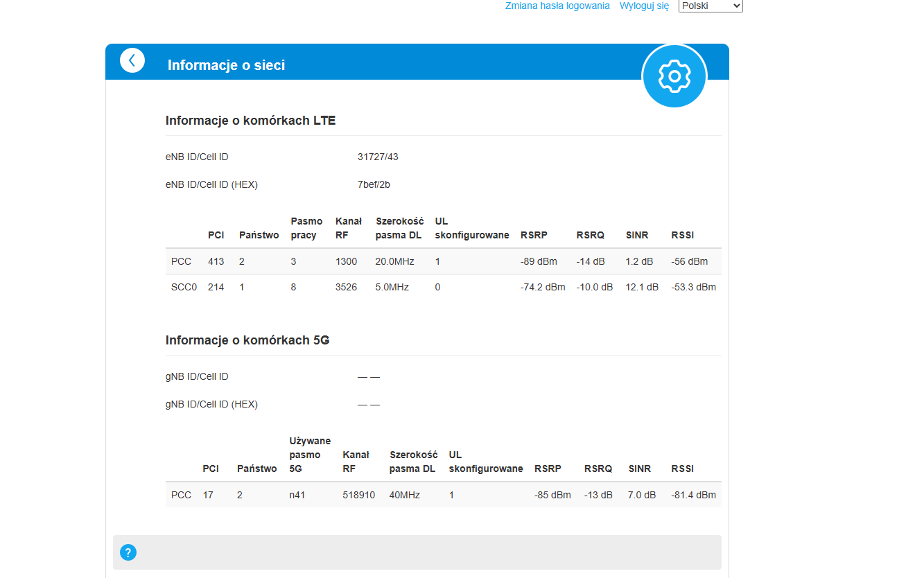924x578 pixels.
Task: Click RSRP value -74.2 dBm
Action: click(x=543, y=287)
